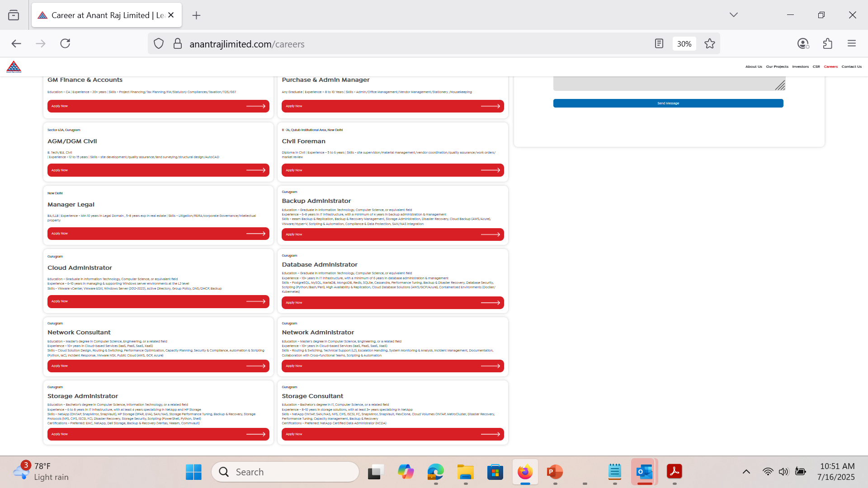Apply Now for Civil Foreman position

point(392,170)
